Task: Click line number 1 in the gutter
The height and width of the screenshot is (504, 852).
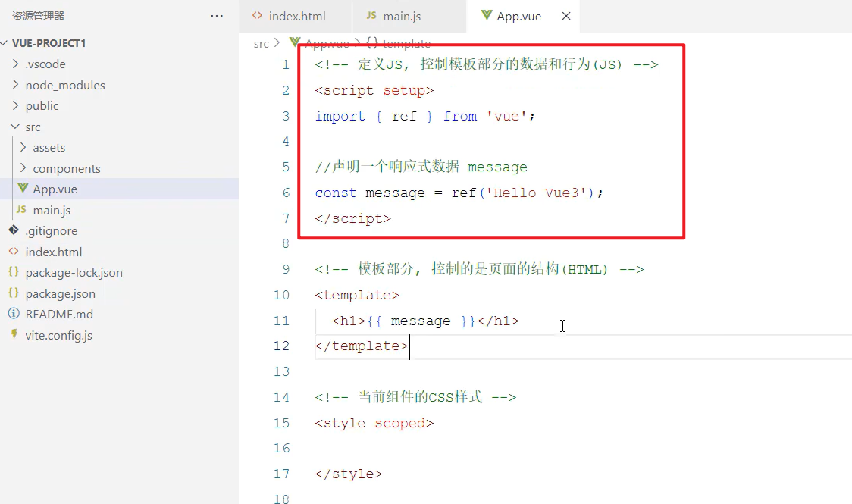Action: pos(286,65)
